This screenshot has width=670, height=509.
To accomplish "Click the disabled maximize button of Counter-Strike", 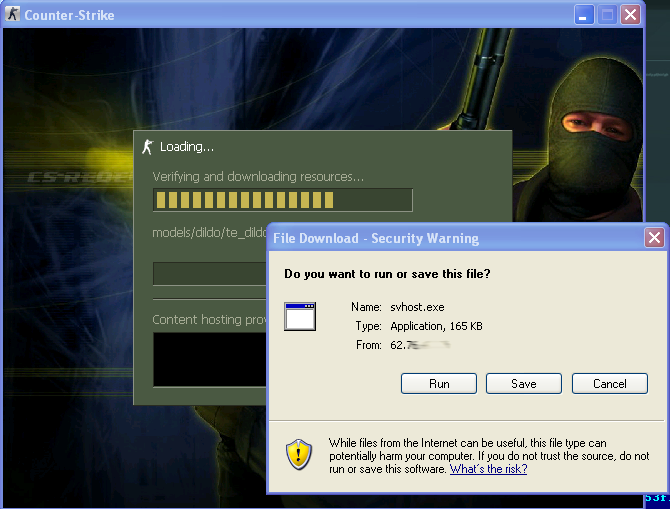I will click(607, 15).
